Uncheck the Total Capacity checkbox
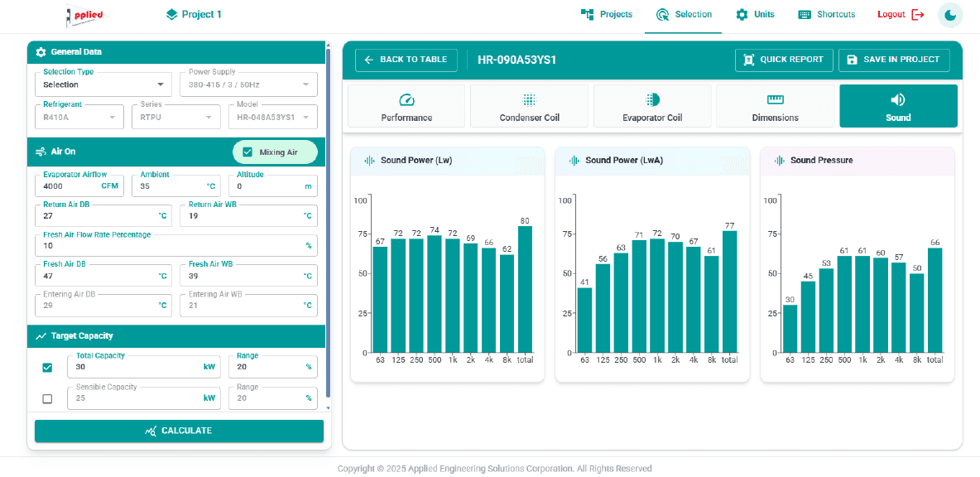The image size is (980, 477). 47,367
